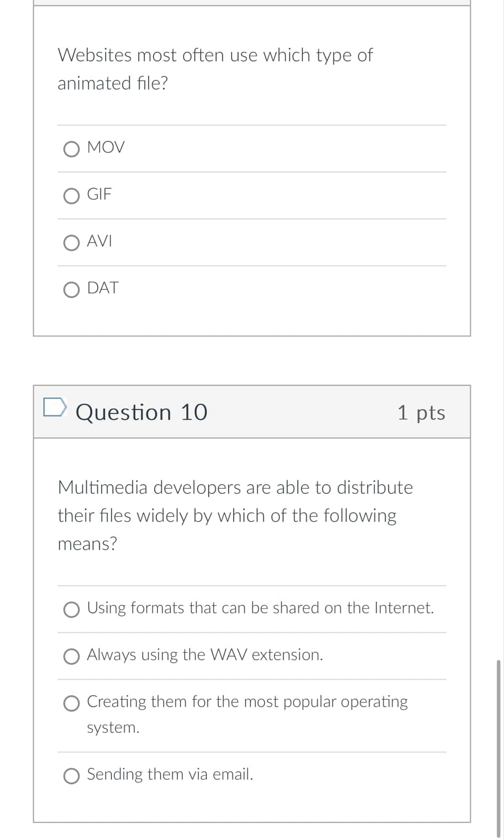Pick the DAT radio button
The height and width of the screenshot is (840, 504).
pyautogui.click(x=71, y=291)
